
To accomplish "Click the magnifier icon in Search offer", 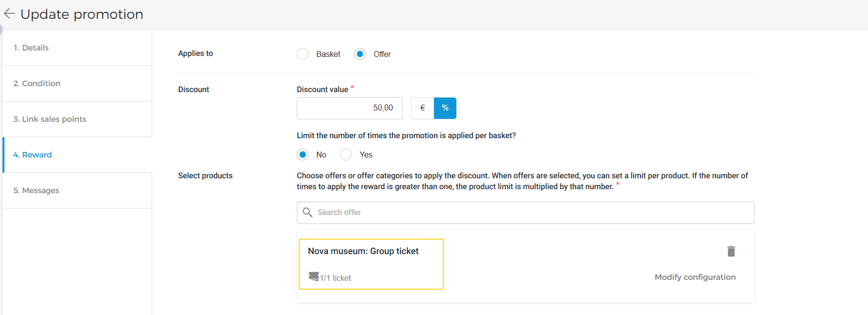I will pos(308,212).
